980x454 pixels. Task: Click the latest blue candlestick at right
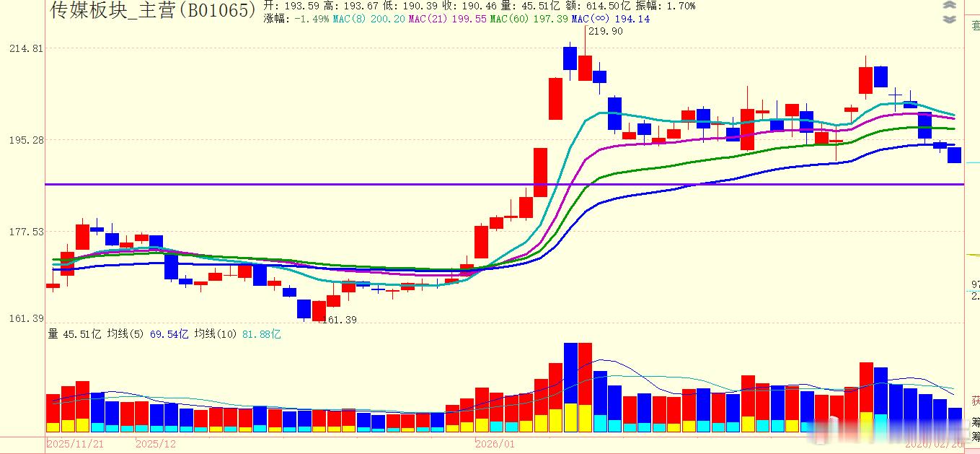[x=954, y=154]
